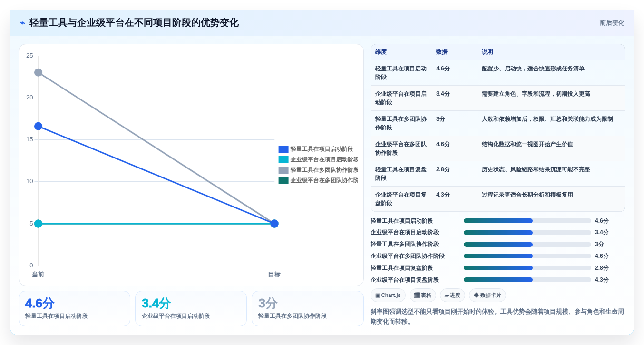Click the progress bar for 轻量工具在项目复盘阶段

tap(527, 268)
